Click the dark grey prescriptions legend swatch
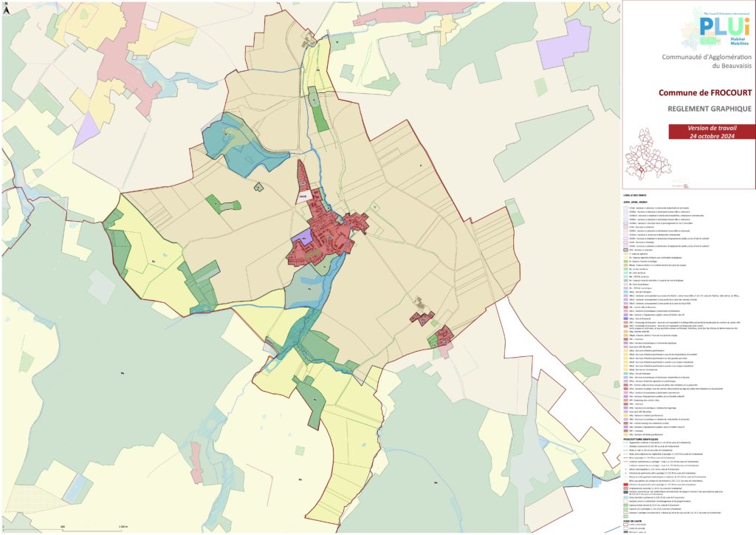The height and width of the screenshot is (535, 756). 625,492
